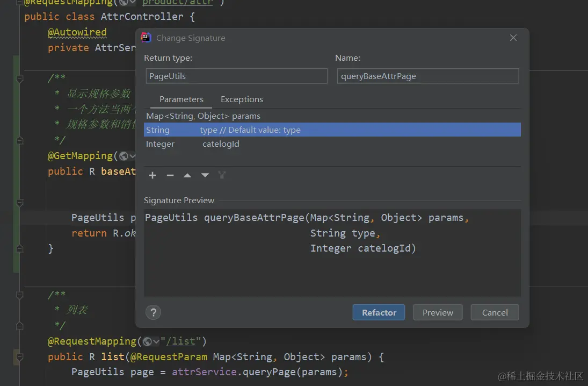Click the propagate parameters icon
The image size is (588, 386).
tap(222, 175)
